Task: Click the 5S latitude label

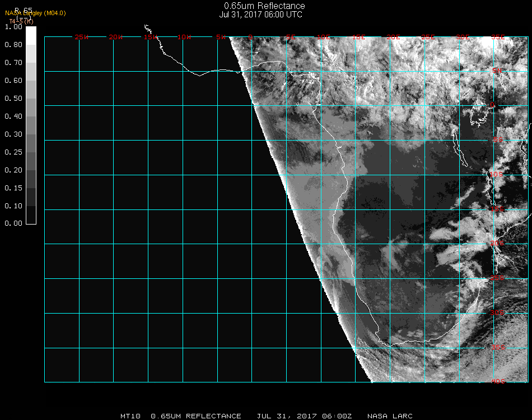Action: pyautogui.click(x=498, y=139)
